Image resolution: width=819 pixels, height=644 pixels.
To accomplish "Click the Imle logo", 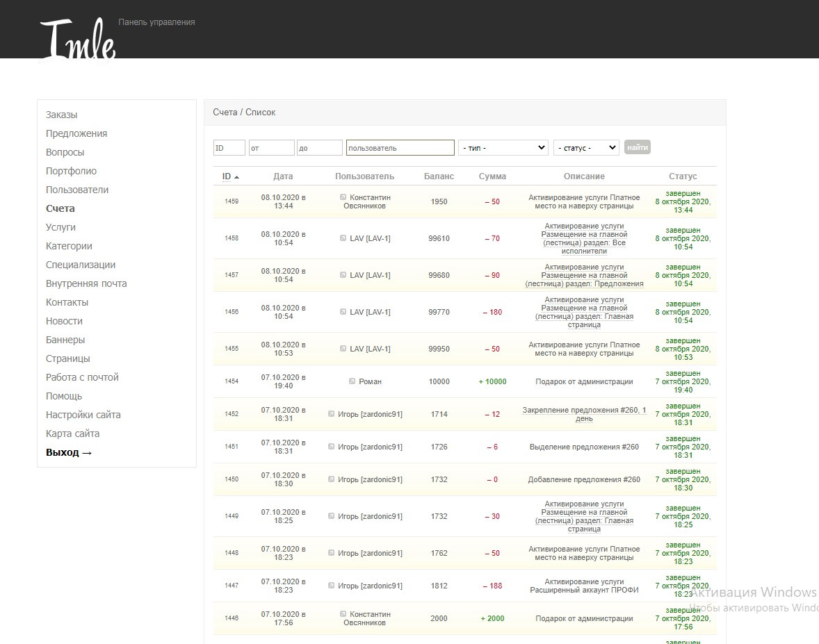I will (x=78, y=40).
